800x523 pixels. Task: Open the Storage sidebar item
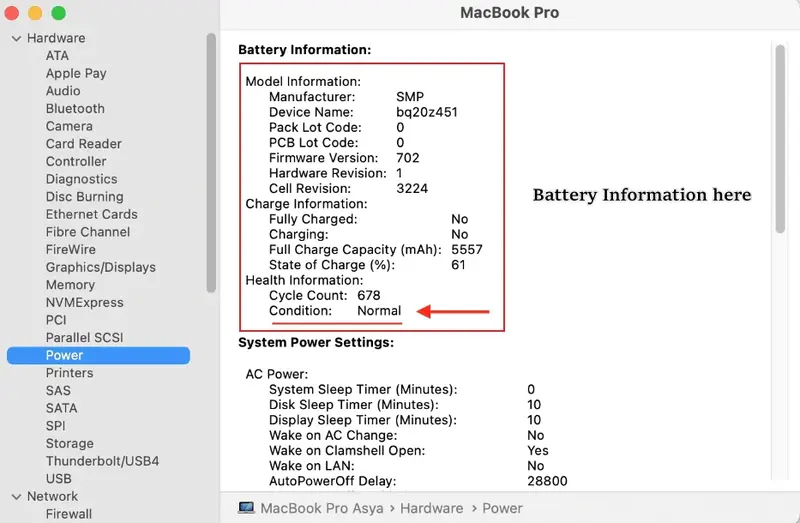pyautogui.click(x=69, y=443)
